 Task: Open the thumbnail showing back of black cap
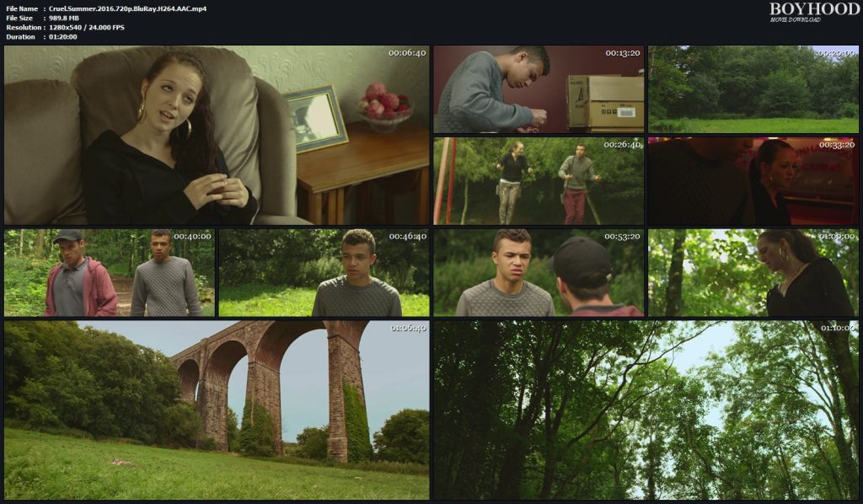(x=539, y=272)
